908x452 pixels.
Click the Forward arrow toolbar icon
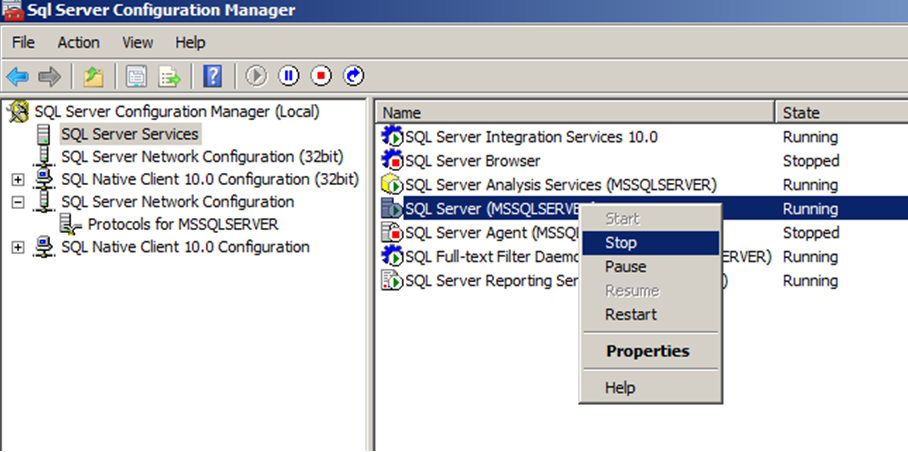coord(50,76)
